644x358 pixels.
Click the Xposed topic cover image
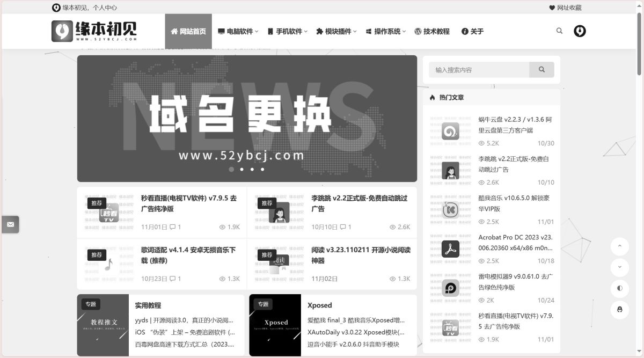275,325
